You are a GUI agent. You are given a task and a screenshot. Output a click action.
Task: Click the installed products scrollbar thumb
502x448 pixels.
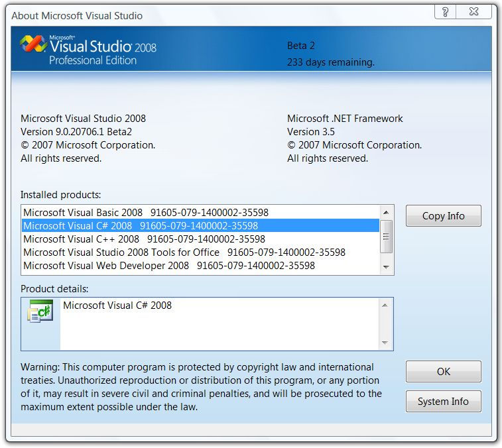[386, 237]
